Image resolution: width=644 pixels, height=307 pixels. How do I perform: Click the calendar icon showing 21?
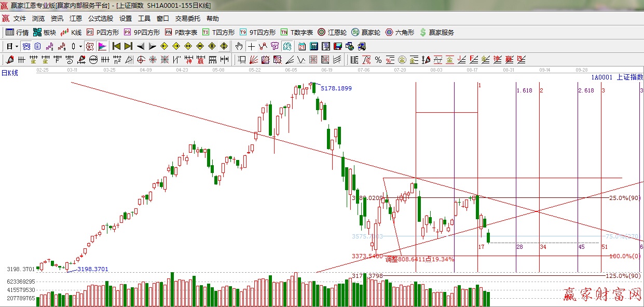302,46
